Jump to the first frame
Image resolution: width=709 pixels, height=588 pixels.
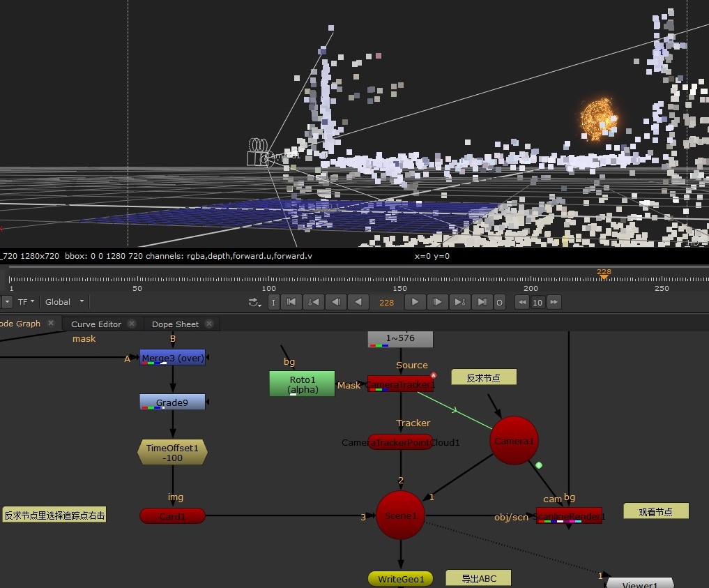292,302
